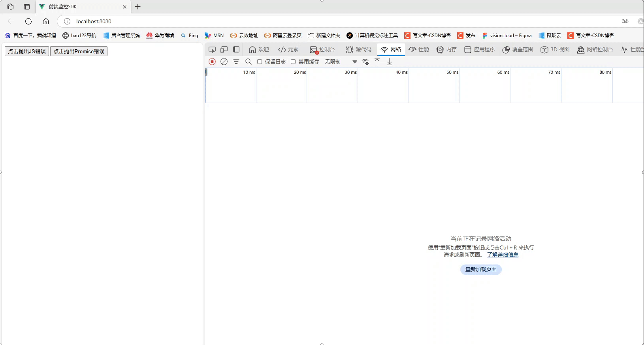Open the 覆盖范围 coverage tab
The height and width of the screenshot is (345, 644).
pyautogui.click(x=518, y=50)
